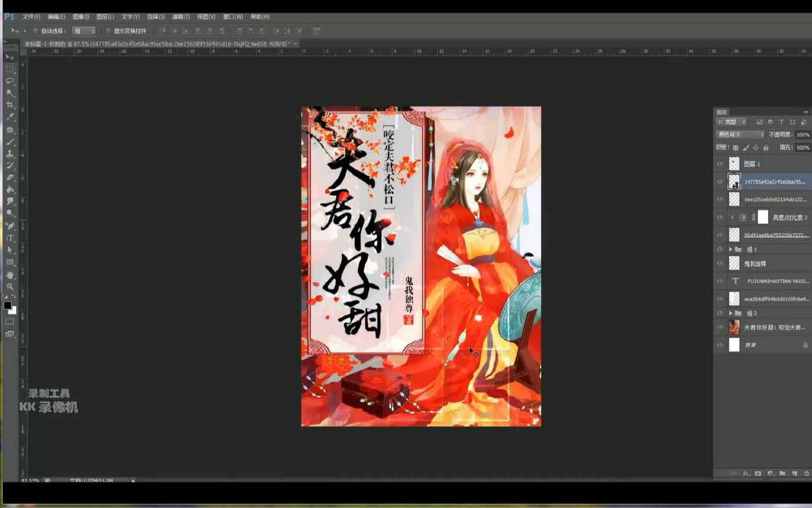Open the 组 auto-select dropdown
Viewport: 812px width, 508px height.
[x=84, y=31]
